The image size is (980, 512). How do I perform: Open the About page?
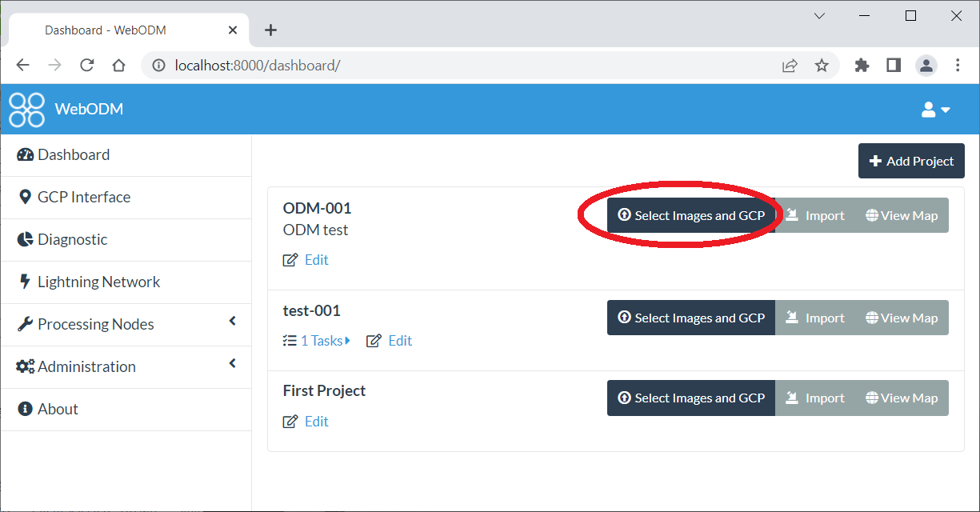pyautogui.click(x=126, y=410)
